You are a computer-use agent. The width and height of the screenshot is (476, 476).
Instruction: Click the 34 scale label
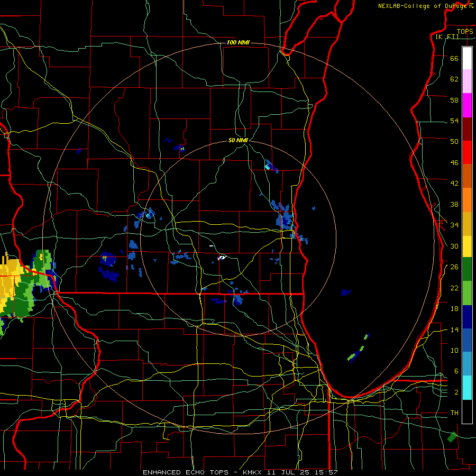coord(454,225)
